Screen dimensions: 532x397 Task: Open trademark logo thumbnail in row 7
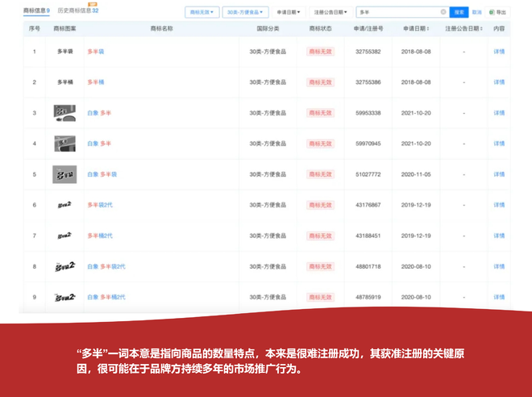click(64, 236)
